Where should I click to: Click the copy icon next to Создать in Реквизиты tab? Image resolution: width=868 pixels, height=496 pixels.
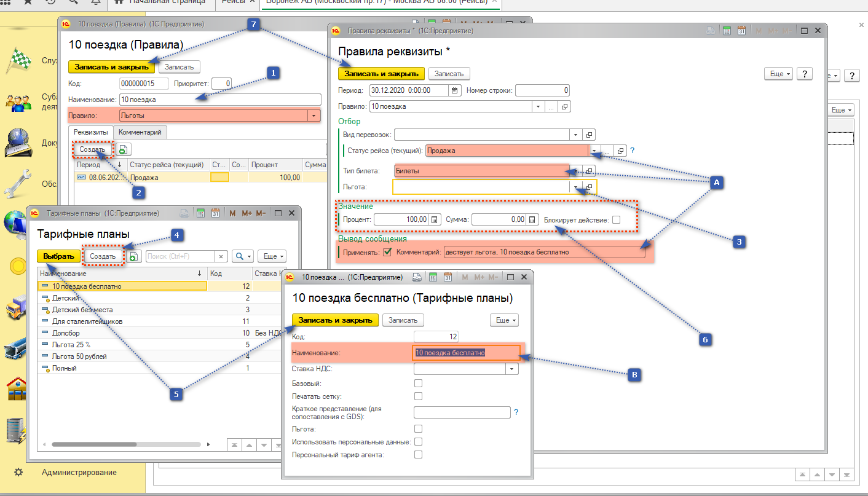point(124,149)
